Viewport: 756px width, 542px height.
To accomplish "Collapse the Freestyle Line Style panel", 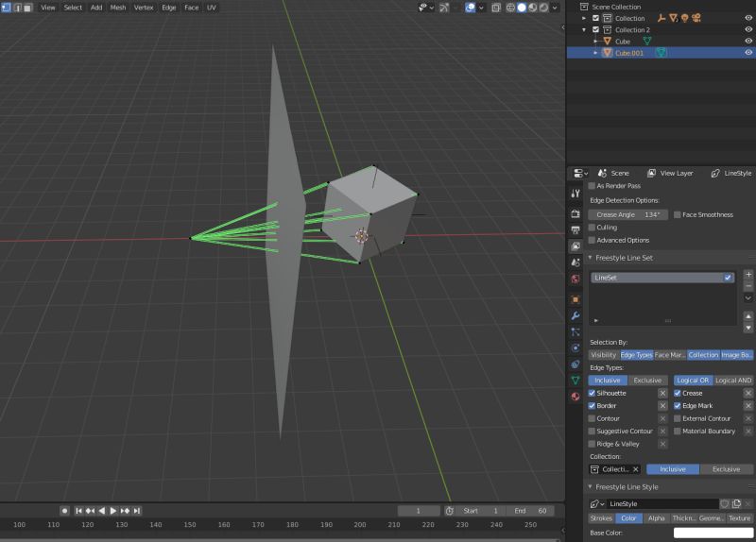I will click(x=590, y=487).
